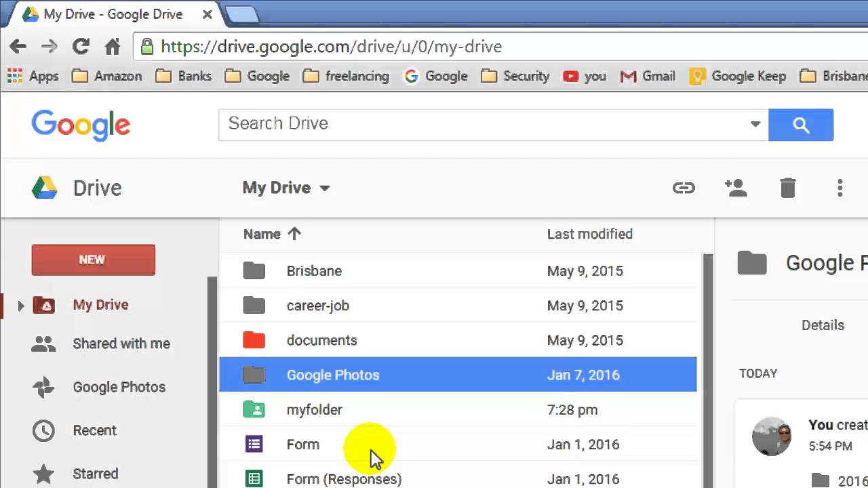Expand My Drive tree in the sidebar
The width and height of the screenshot is (868, 488).
(21, 306)
